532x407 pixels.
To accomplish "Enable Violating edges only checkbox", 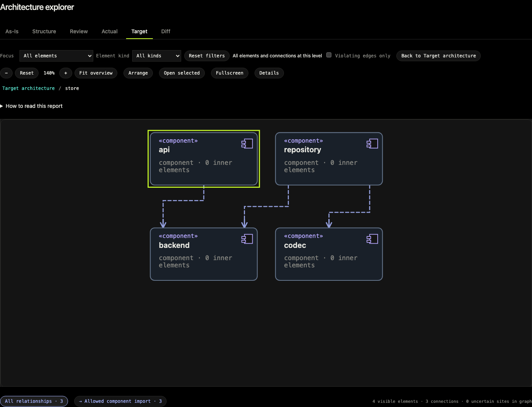I will coord(329,55).
